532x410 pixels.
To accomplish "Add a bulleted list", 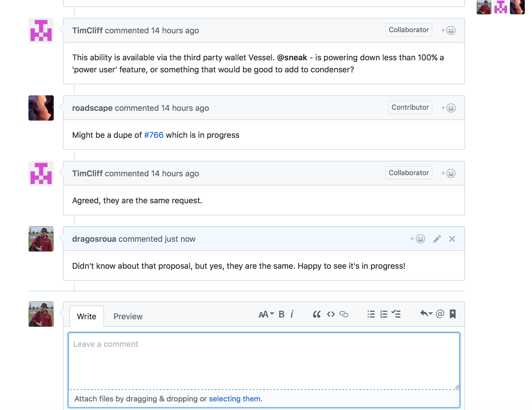I will (371, 314).
